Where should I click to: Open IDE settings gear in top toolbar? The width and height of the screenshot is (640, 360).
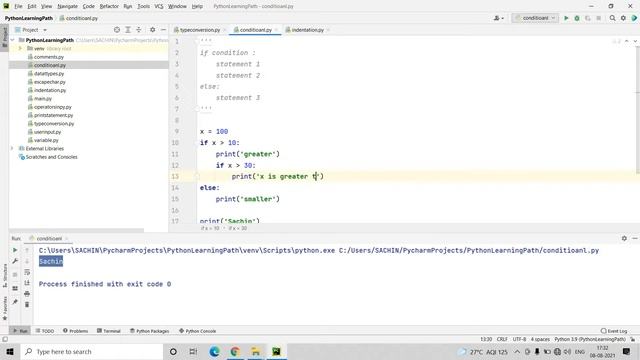(x=623, y=18)
